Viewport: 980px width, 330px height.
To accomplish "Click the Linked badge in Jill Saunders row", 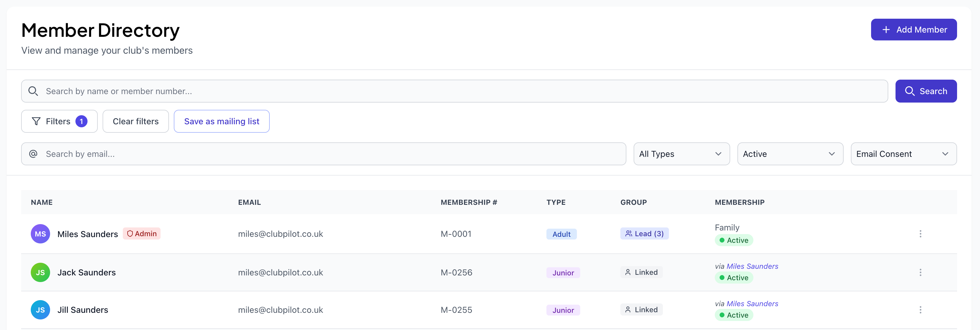I will pyautogui.click(x=641, y=309).
